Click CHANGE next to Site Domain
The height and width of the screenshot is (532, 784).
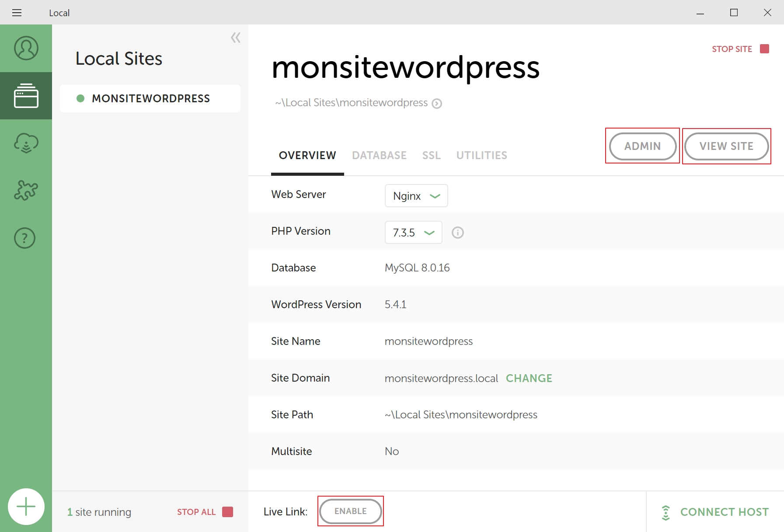coord(529,378)
